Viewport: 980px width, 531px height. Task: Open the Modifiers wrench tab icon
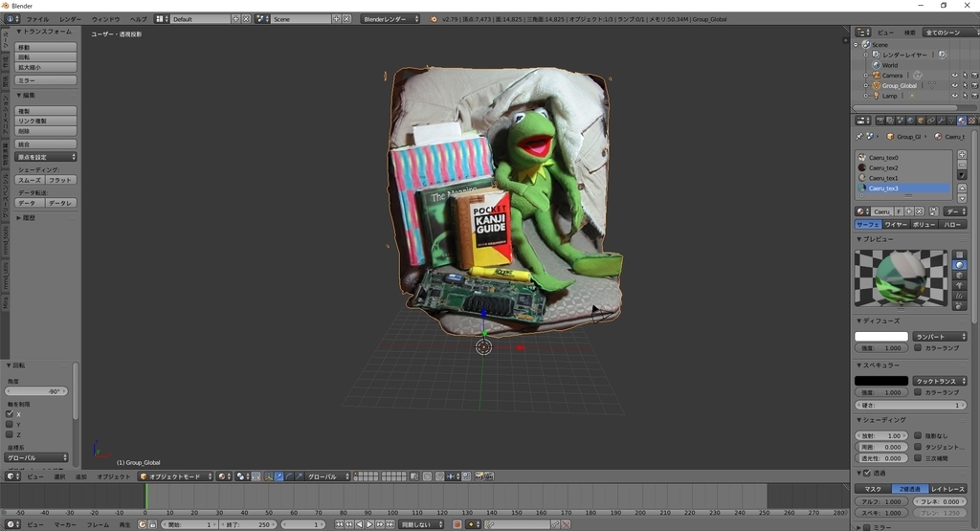click(942, 120)
